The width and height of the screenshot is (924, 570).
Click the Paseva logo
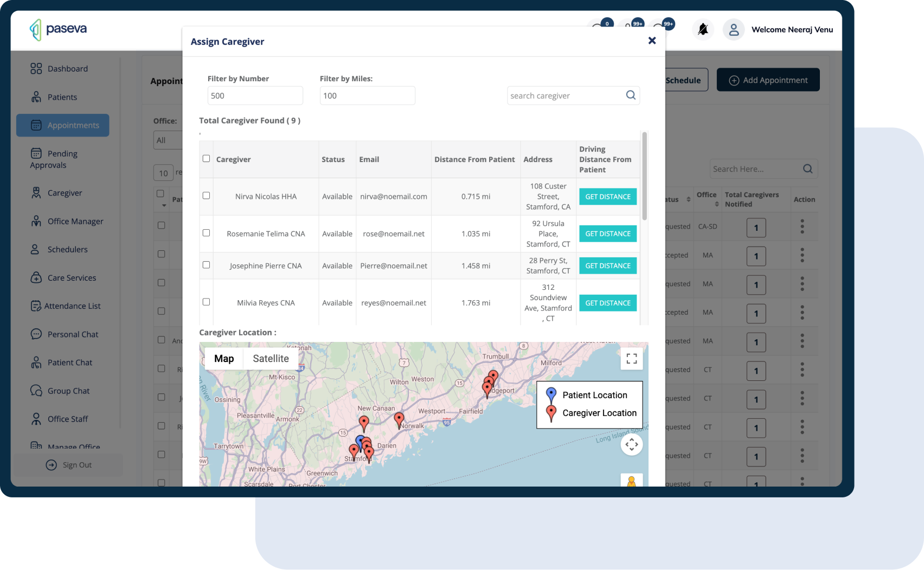[x=58, y=29]
